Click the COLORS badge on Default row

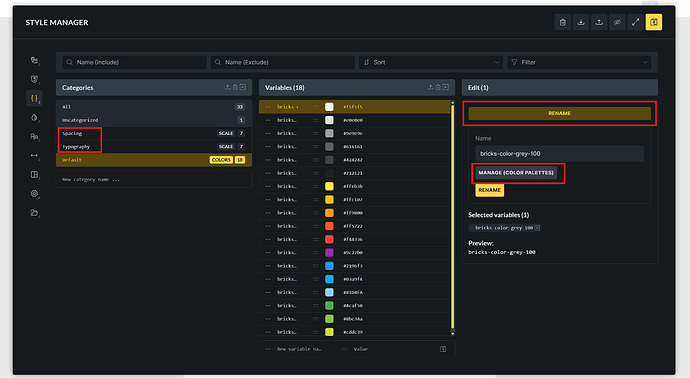tap(221, 160)
